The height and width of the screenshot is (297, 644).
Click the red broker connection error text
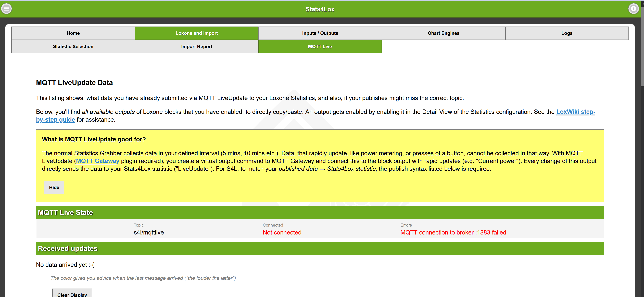pos(453,232)
